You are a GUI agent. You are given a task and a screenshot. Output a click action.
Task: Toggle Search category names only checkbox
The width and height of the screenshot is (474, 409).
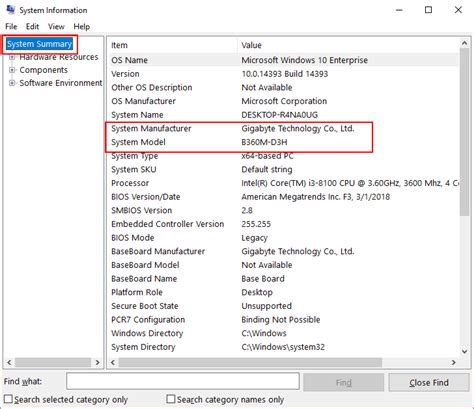[x=171, y=399]
